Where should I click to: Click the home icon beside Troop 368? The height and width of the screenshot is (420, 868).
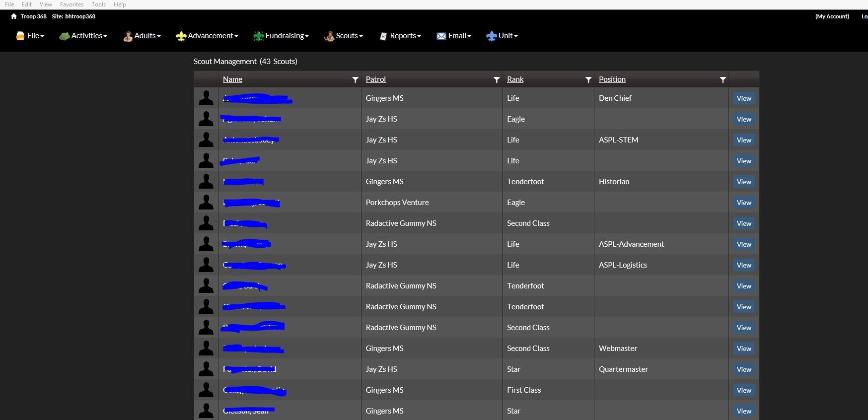pos(14,16)
